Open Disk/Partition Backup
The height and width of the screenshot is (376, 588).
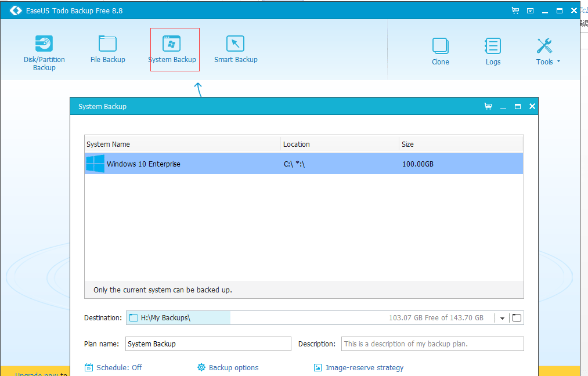click(44, 53)
